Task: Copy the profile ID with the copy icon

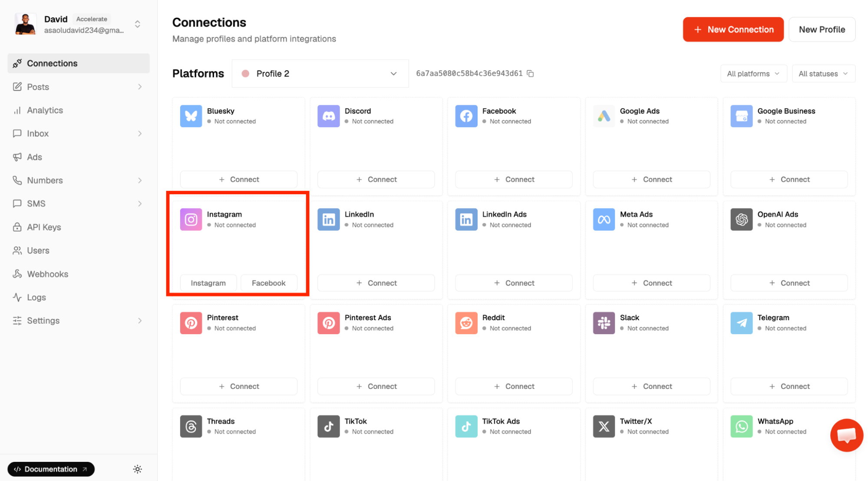Action: 530,73
